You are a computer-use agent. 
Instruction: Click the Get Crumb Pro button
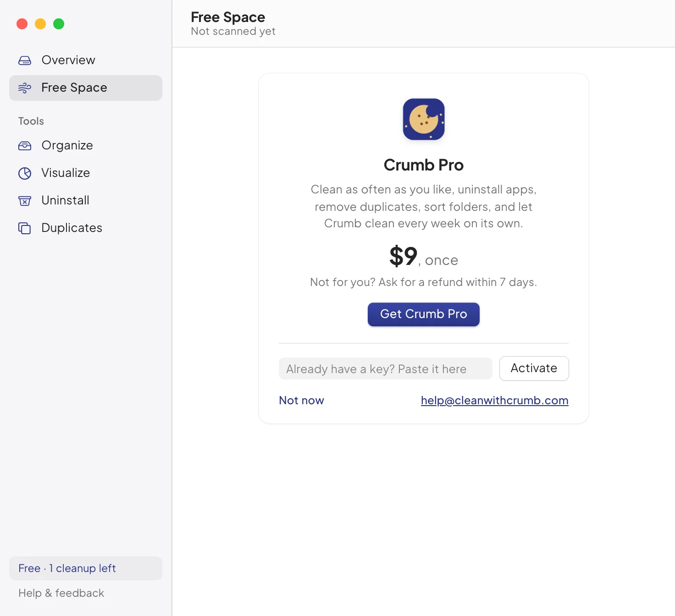click(424, 314)
